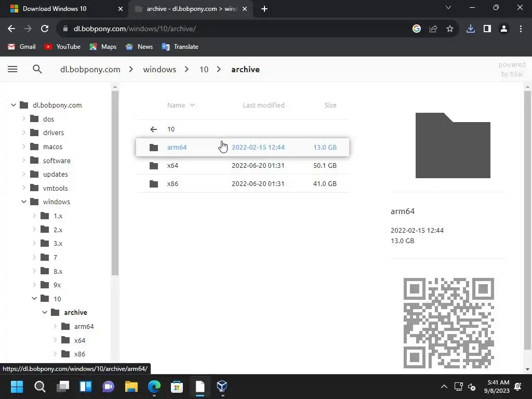Click the large arm64 folder preview

pos(453,145)
